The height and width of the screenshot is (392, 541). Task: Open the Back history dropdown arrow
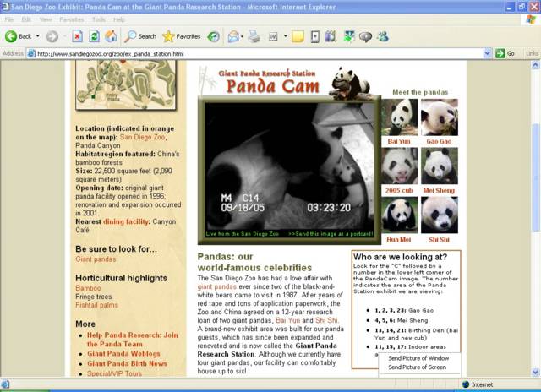coord(37,36)
